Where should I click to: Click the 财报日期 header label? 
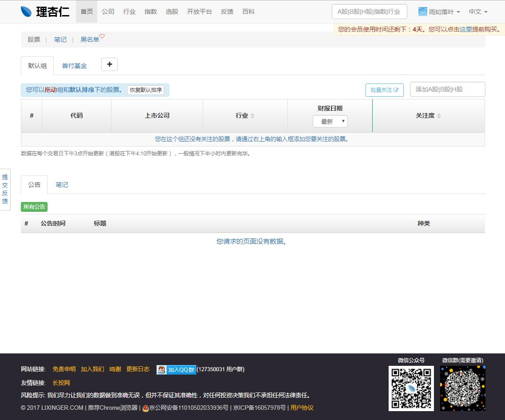click(x=330, y=108)
